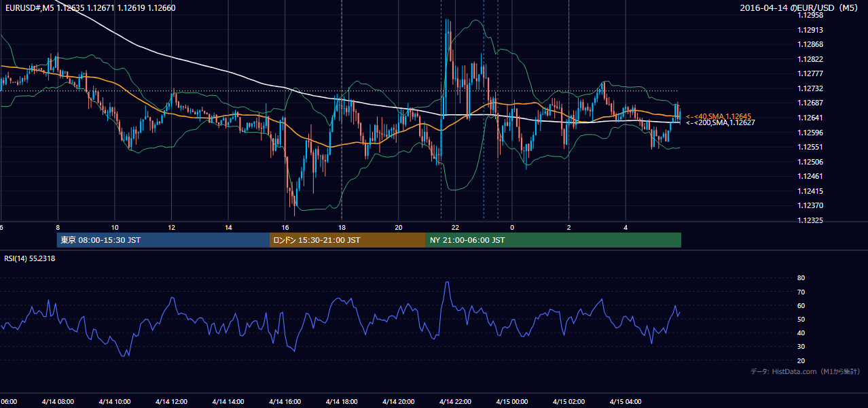This screenshot has width=868, height=408.
Task: Click RSI scale value 70
Action: coord(801,292)
